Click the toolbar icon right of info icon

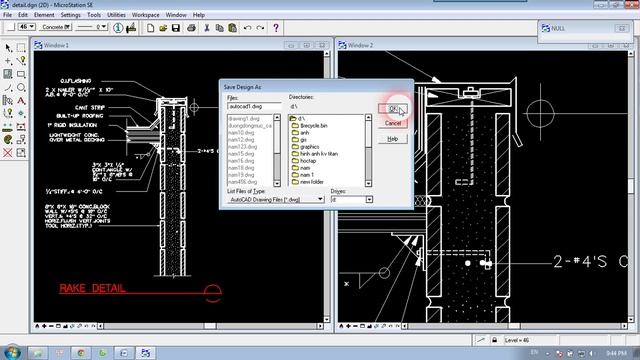tap(131, 28)
